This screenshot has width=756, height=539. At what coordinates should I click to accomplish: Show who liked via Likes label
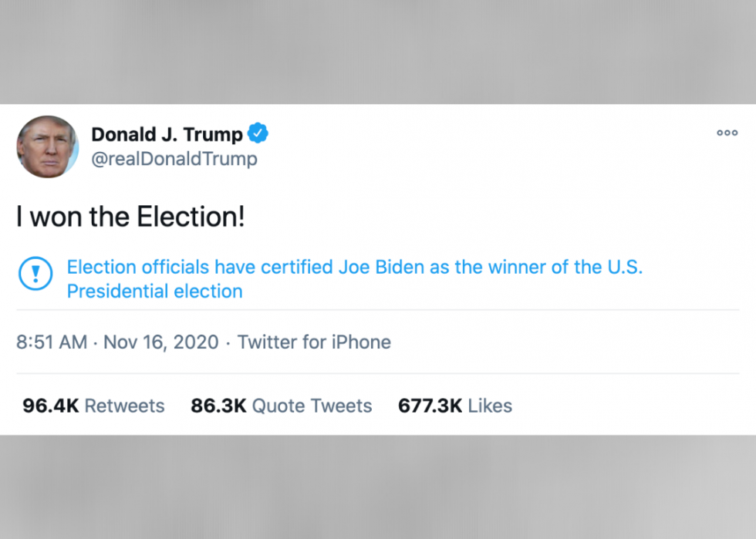coord(489,406)
